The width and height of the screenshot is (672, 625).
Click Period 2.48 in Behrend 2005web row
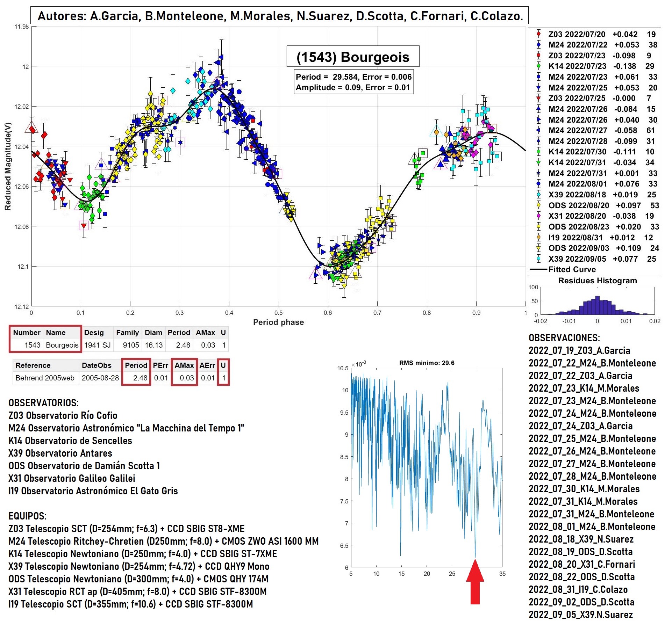click(x=140, y=378)
